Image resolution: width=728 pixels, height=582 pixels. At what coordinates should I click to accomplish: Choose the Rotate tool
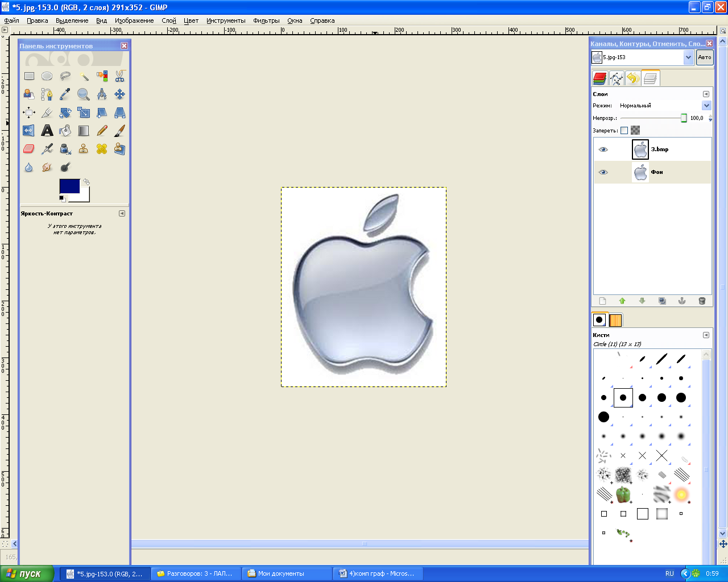point(65,113)
